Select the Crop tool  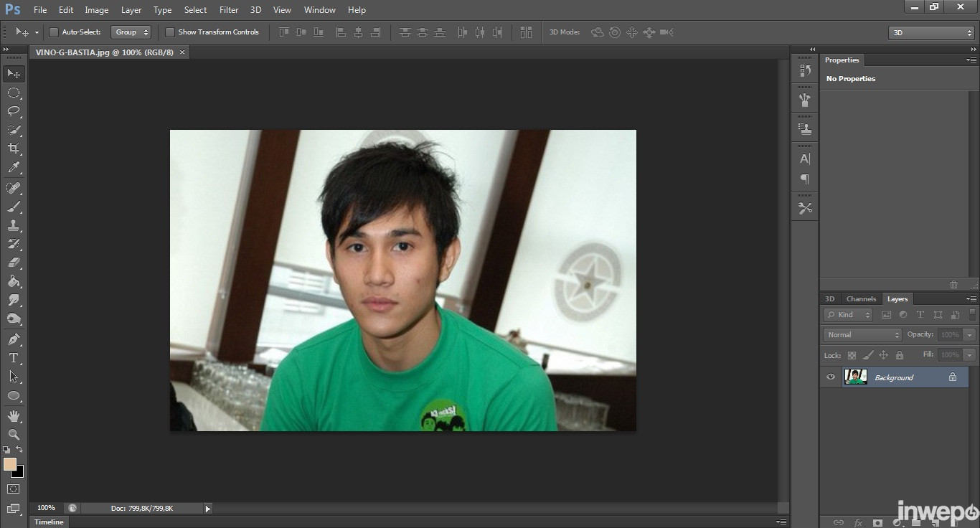14,148
